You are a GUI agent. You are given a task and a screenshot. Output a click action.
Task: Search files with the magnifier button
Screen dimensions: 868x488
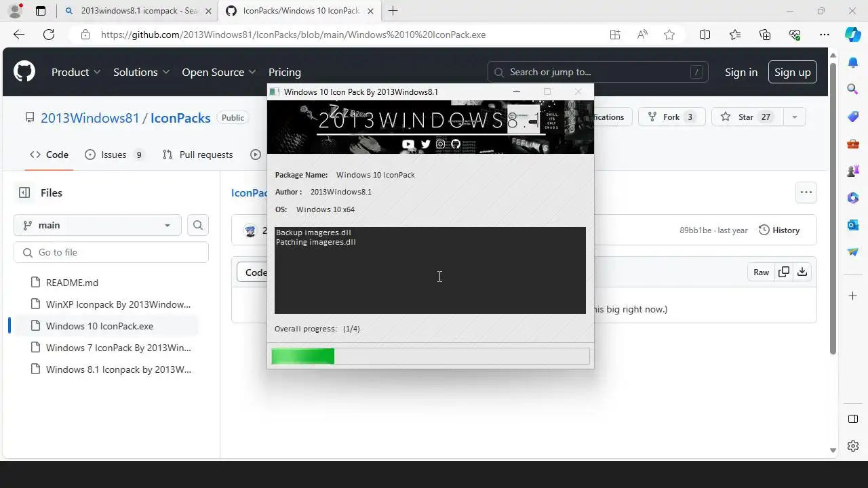click(x=198, y=225)
